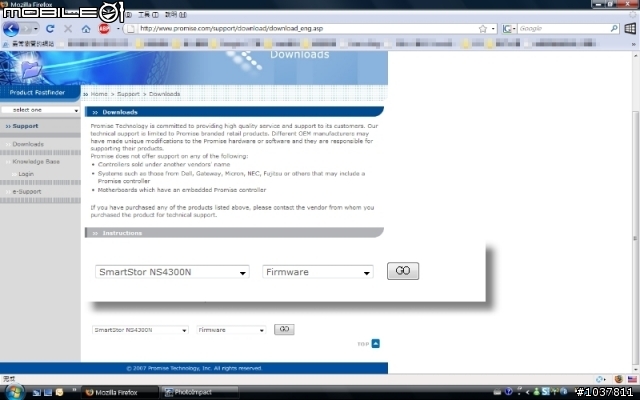Open the back/forward history dropdown arrow
The image size is (640, 400).
click(x=36, y=29)
